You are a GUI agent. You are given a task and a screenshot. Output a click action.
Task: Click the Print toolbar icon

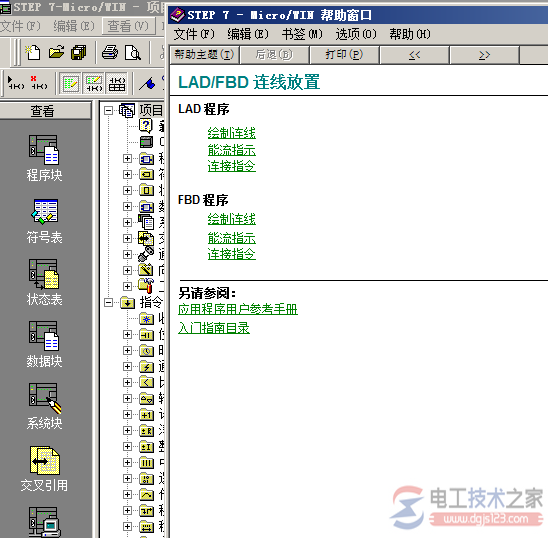110,53
